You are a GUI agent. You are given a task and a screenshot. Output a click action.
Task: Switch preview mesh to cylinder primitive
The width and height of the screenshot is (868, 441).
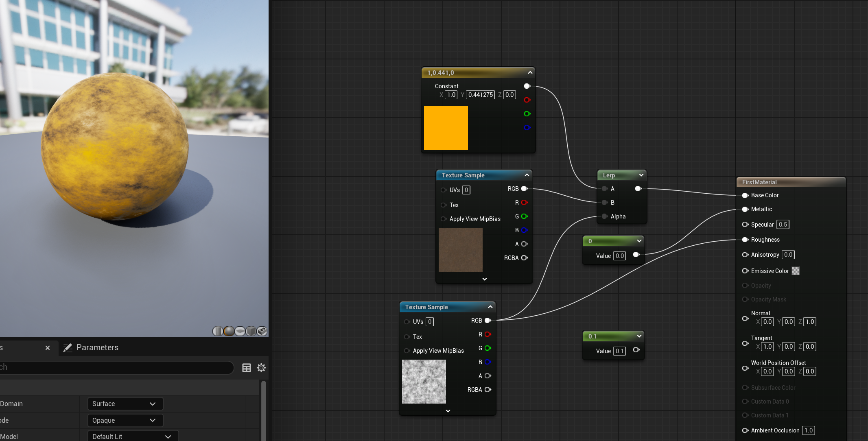tap(218, 331)
